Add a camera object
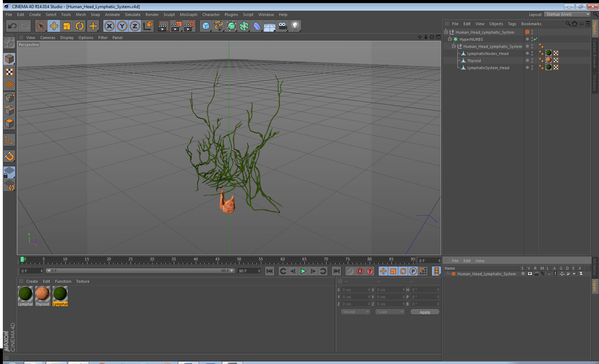Image resolution: width=599 pixels, height=364 pixels. 282,26
